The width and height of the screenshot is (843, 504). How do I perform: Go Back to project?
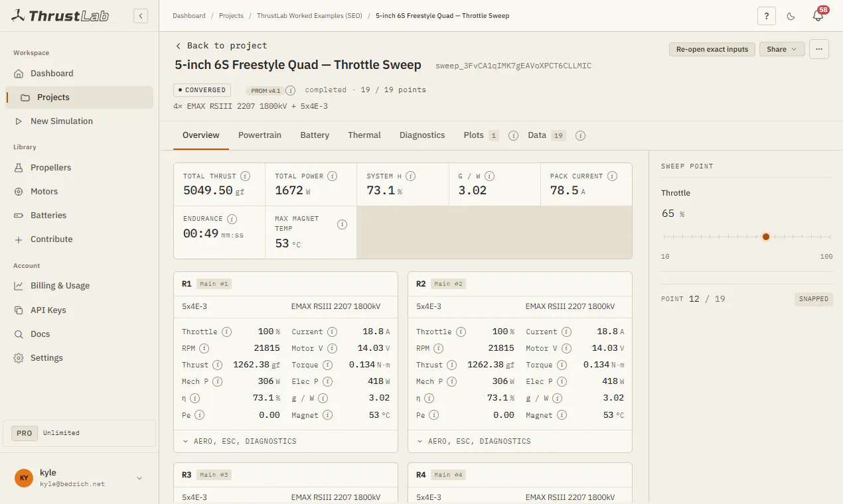point(221,46)
